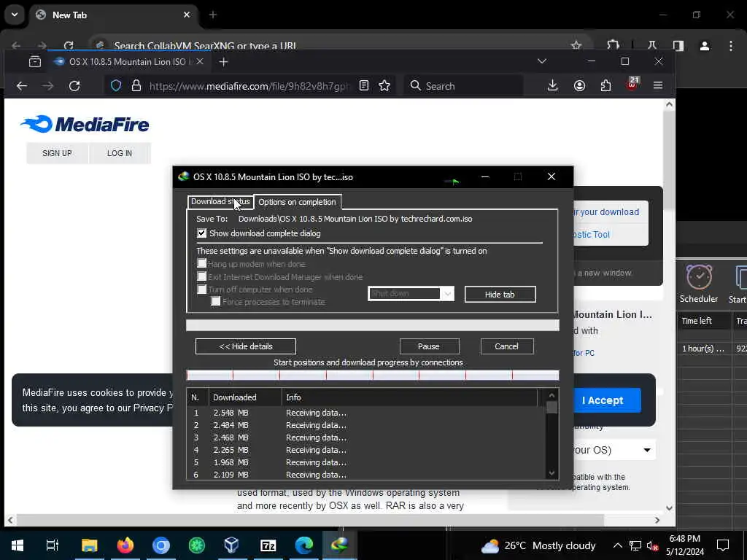747x560 pixels.
Task: Toggle Exit Internet Download Manager when done
Action: (x=202, y=276)
